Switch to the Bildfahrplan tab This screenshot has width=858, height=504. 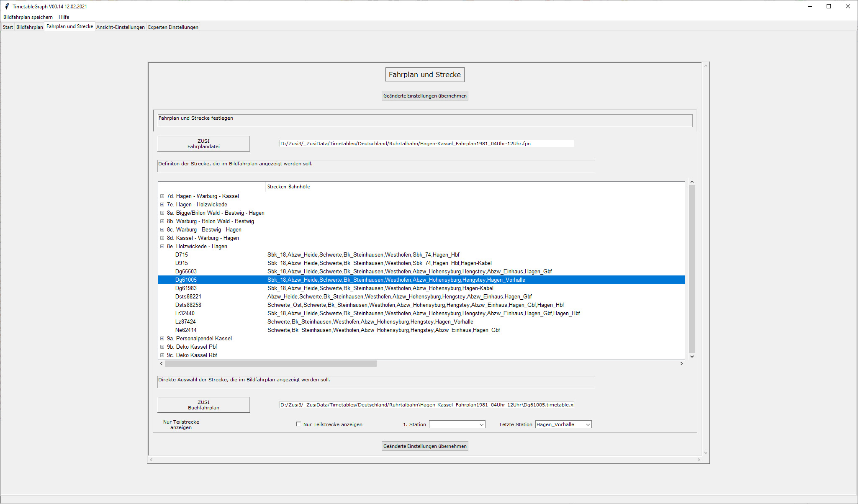point(29,27)
